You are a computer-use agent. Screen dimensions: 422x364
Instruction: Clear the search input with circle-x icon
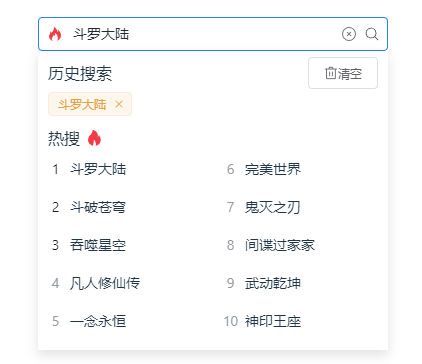click(x=349, y=34)
